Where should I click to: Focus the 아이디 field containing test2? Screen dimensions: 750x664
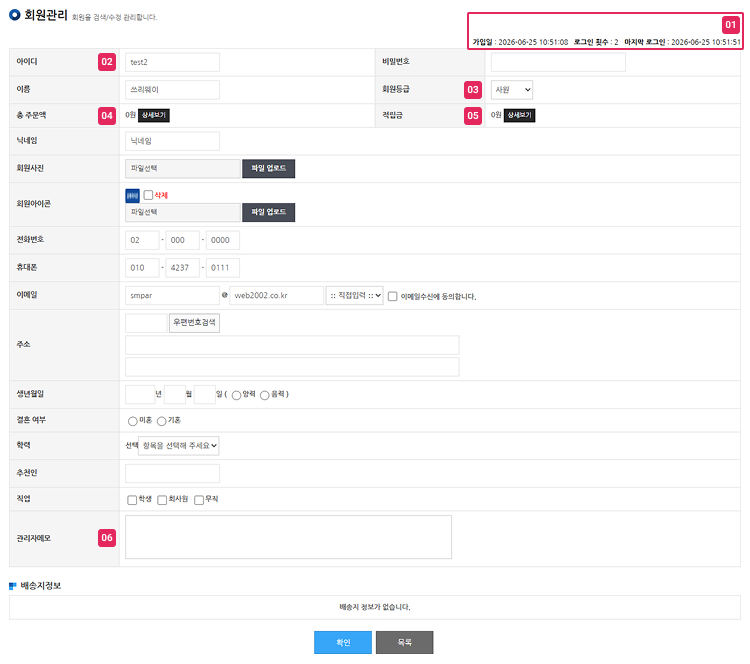pyautogui.click(x=172, y=62)
